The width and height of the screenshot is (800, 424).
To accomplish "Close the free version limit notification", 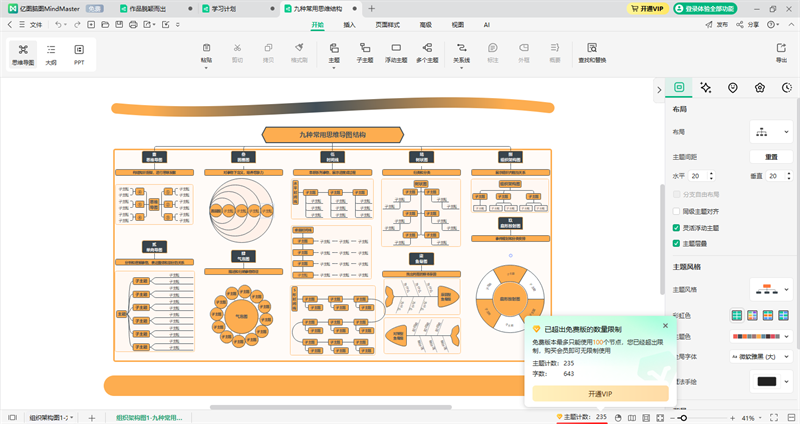I will pyautogui.click(x=665, y=325).
